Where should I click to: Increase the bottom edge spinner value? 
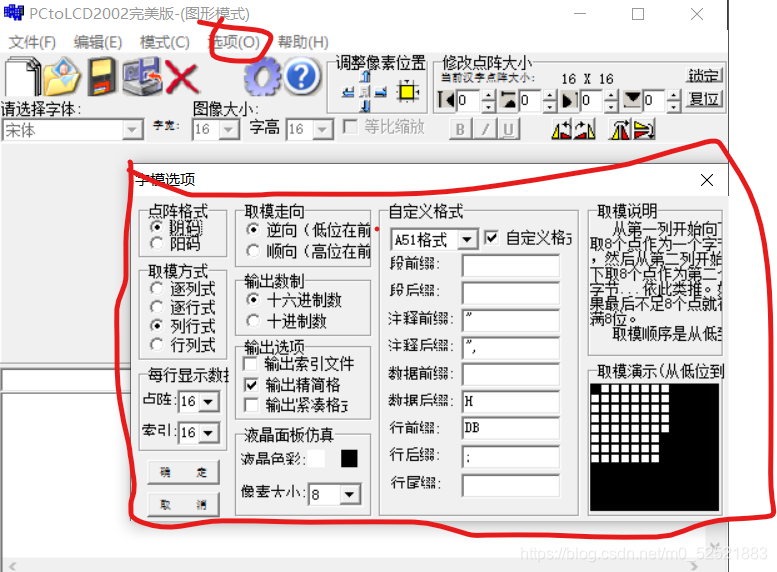click(673, 95)
